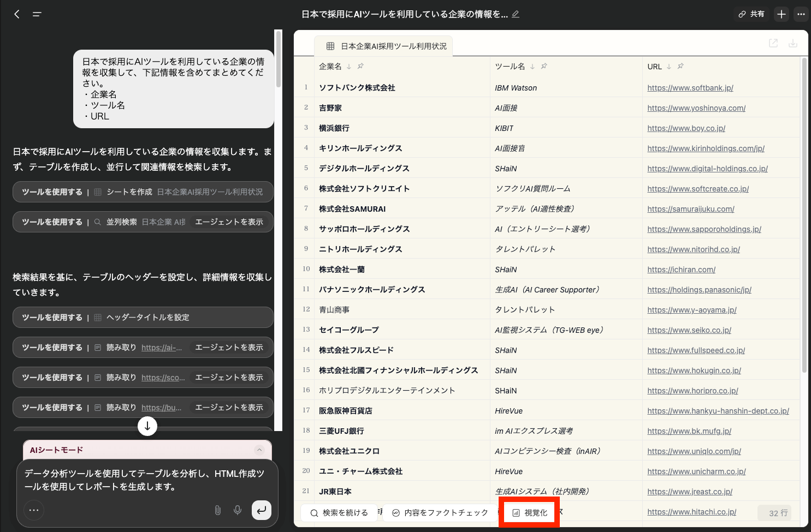This screenshot has width=811, height=532.
Task: Pin the URL column
Action: 680,67
